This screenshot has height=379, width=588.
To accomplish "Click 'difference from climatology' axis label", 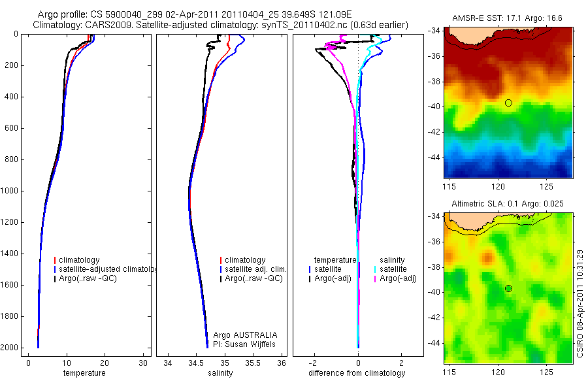I will point(357,373).
